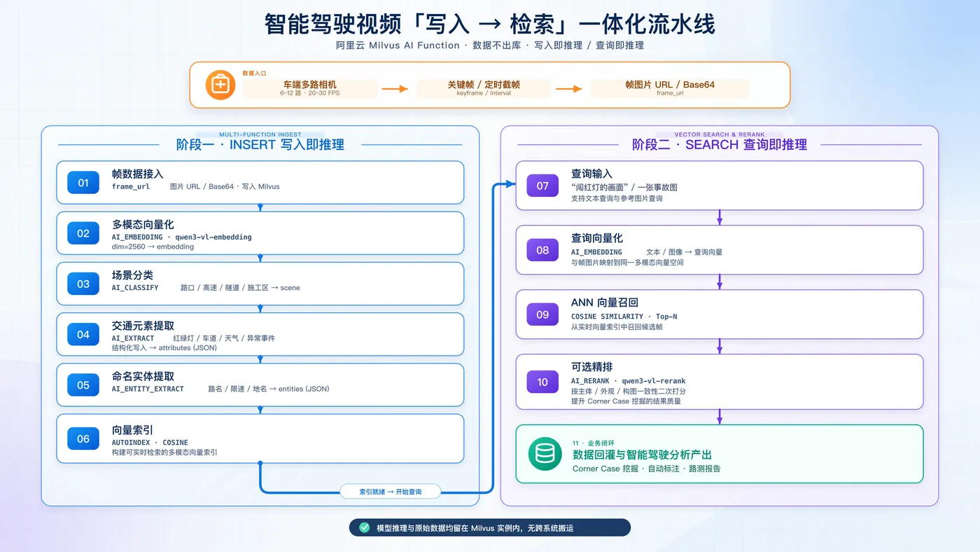Click the 命名实体提取 card title
The height and width of the screenshot is (552, 980).
click(143, 376)
